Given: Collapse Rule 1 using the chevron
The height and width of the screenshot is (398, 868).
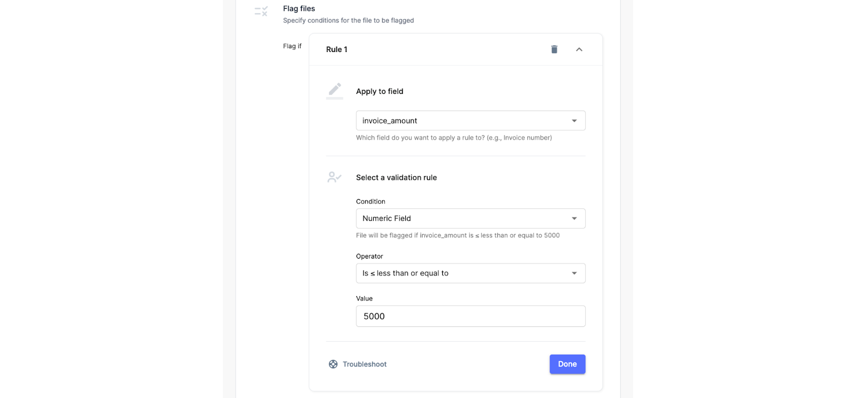Looking at the screenshot, I should 579,49.
